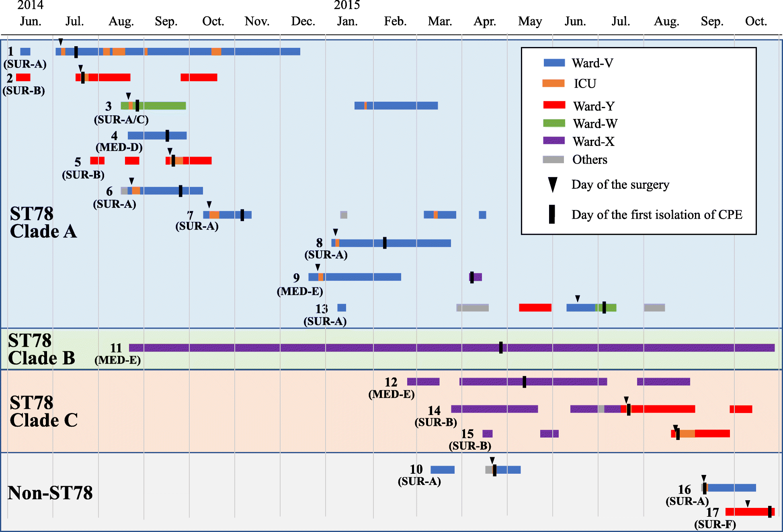This screenshot has height=532, width=783.
Task: Click patient 15 surgery triangle marker
Action: click(676, 428)
